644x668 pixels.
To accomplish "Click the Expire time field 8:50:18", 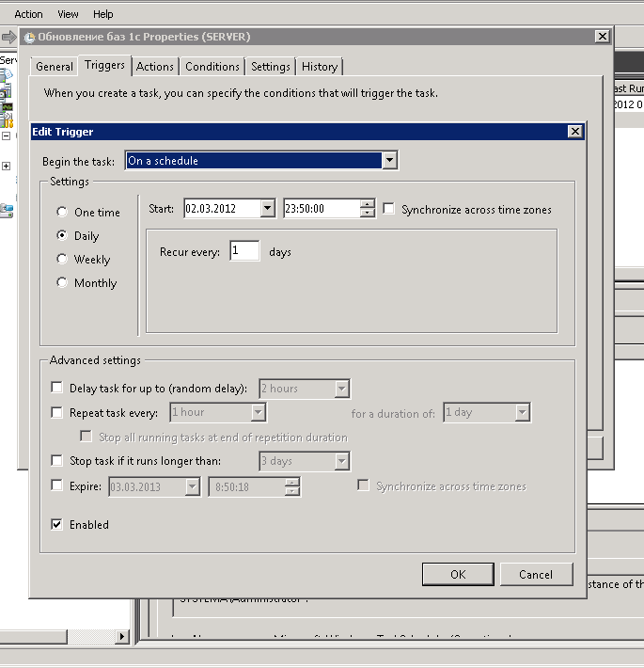I will tap(247, 486).
